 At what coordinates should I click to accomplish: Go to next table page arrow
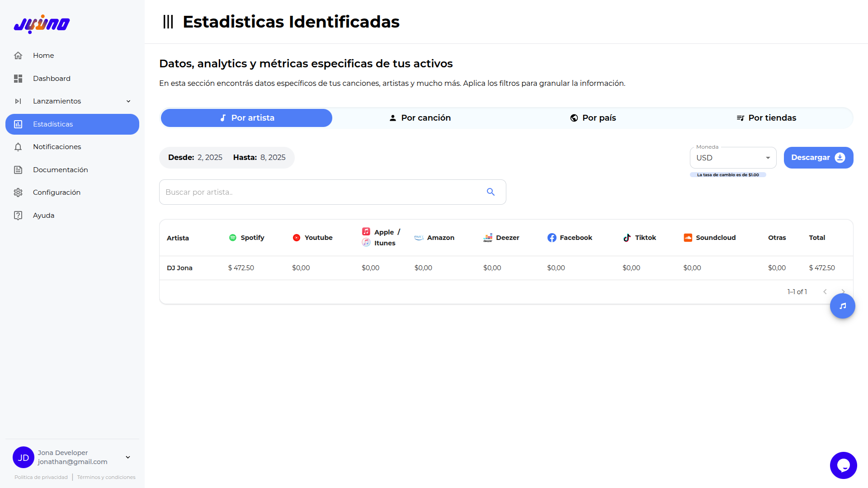(843, 292)
